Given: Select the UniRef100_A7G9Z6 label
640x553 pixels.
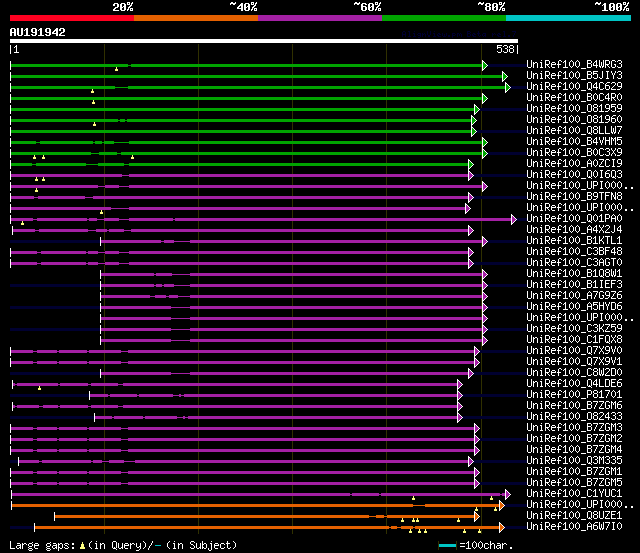Looking at the screenshot, I should (574, 295).
